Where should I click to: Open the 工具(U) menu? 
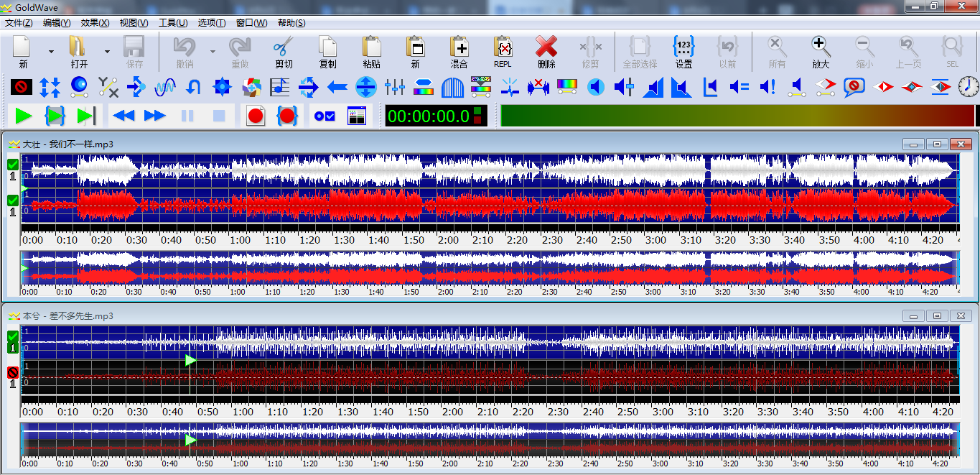pos(172,23)
